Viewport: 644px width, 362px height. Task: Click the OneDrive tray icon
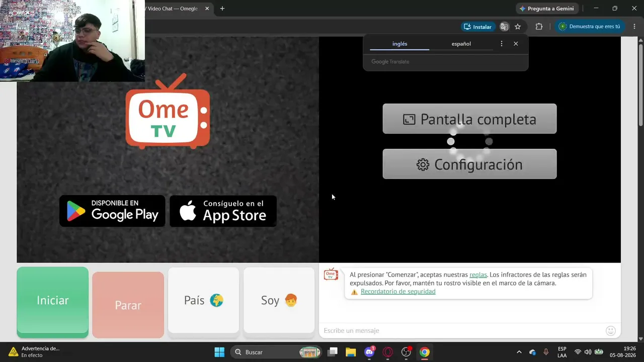click(533, 352)
